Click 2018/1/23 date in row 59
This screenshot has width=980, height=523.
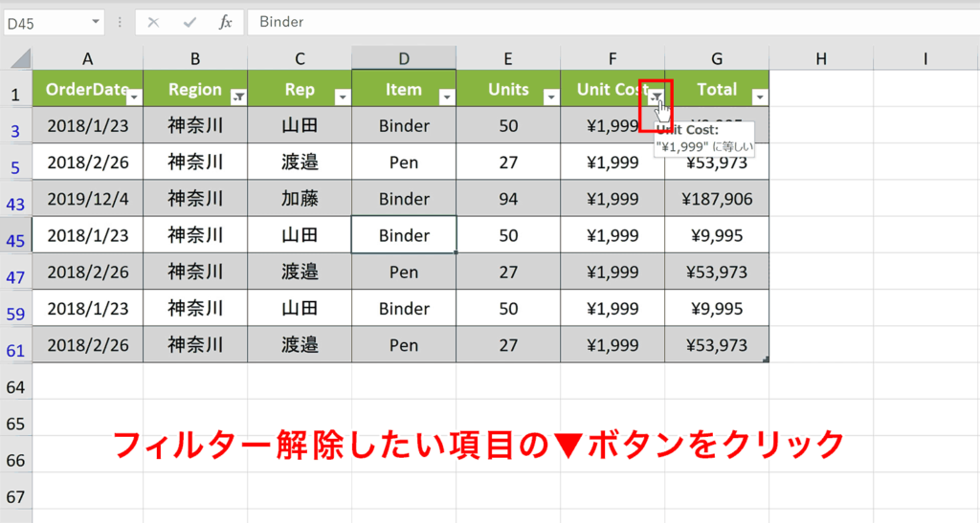87,308
